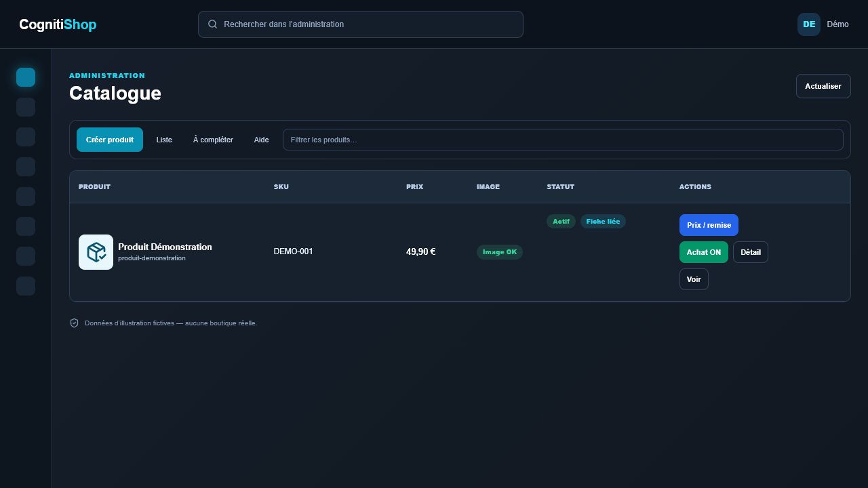Viewport: 868px width, 488px height.
Task: Focus the Filtrer les produits field
Action: click(563, 140)
